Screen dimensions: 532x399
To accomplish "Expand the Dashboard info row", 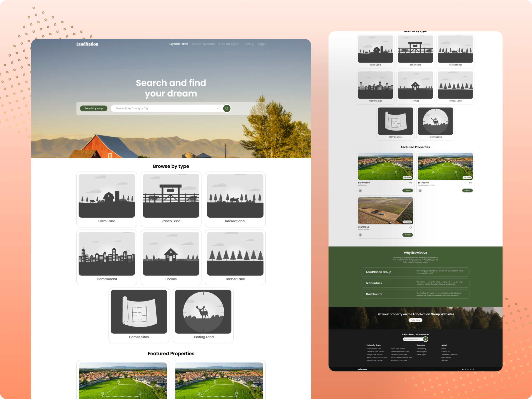I will tap(415, 294).
